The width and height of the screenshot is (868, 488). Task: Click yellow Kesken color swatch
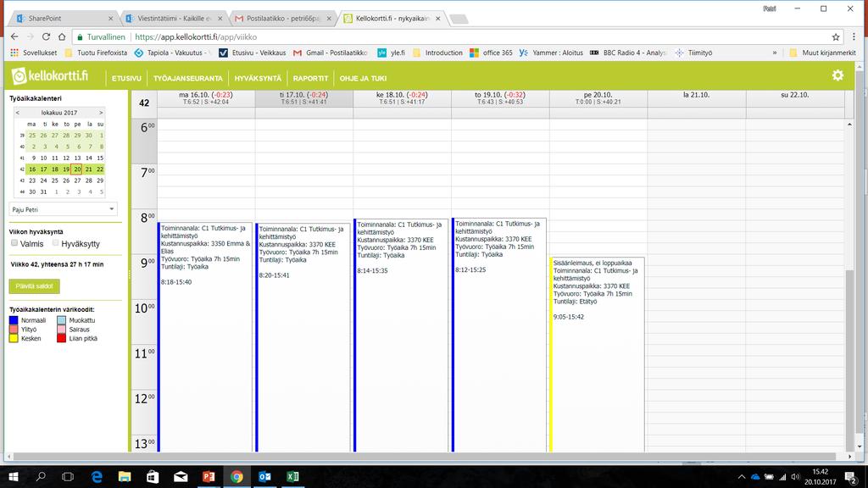coord(14,338)
